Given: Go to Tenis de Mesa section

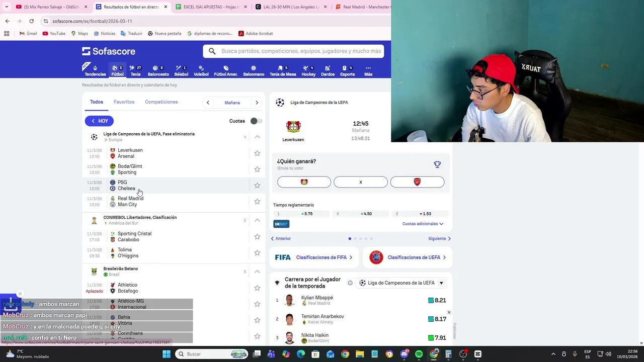Looking at the screenshot, I should [283, 71].
